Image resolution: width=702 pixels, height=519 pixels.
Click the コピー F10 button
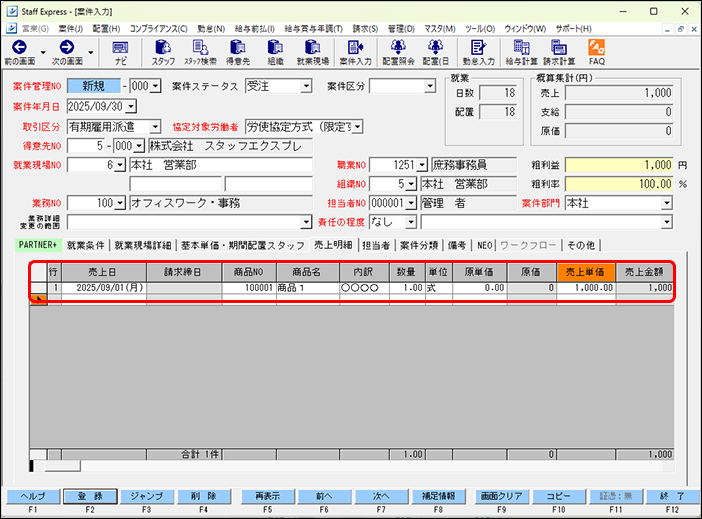[558, 496]
